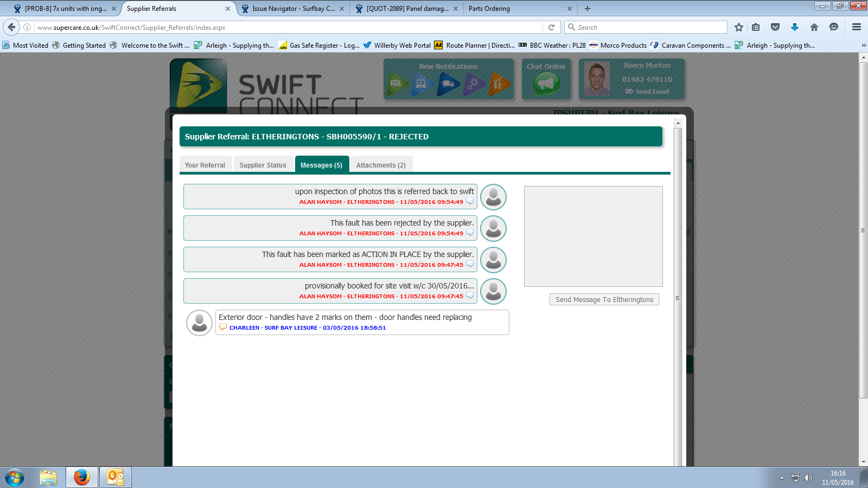Screen dimensions: 868x488
Task: Open the Windows Start menu
Action: pos(15,478)
